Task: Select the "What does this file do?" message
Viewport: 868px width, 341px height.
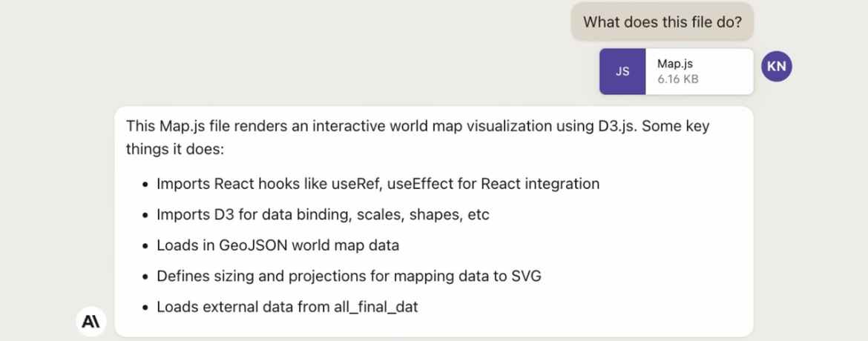Action: [662, 22]
